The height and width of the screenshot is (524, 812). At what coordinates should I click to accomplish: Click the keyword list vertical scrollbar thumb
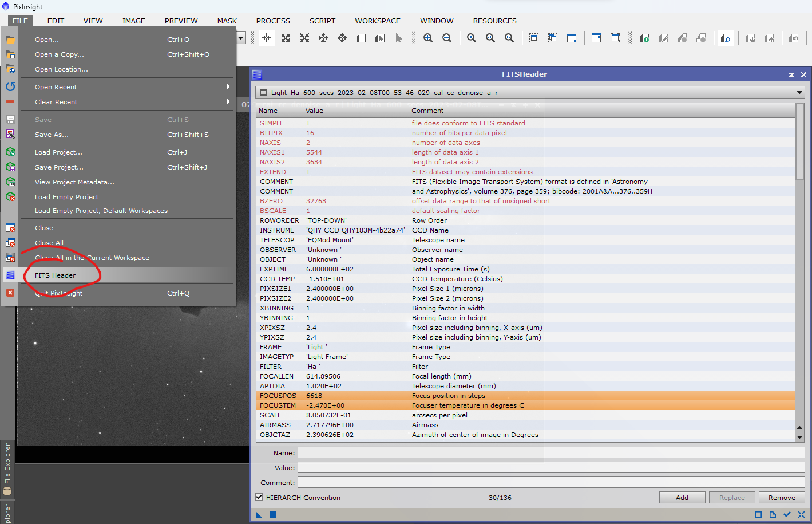tap(799, 141)
